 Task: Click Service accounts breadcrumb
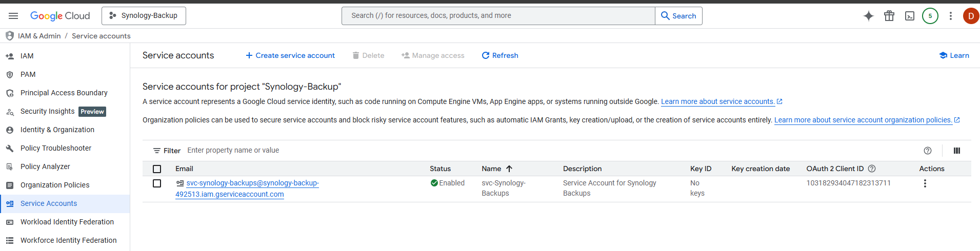point(101,36)
